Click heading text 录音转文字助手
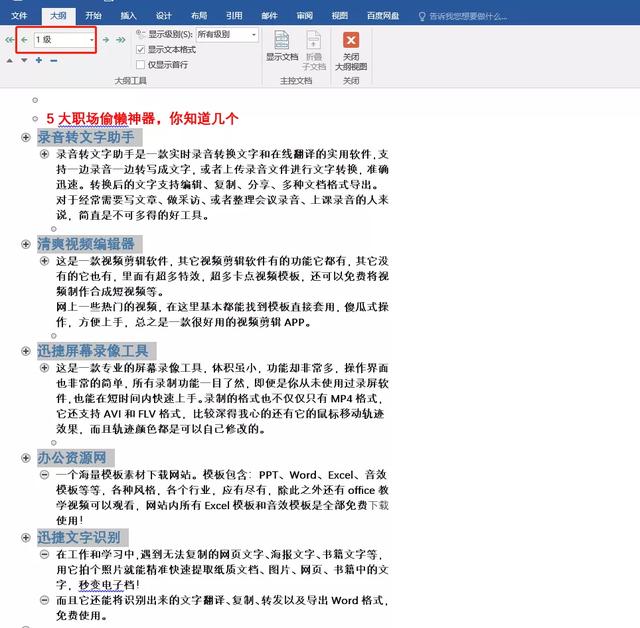The height and width of the screenshot is (628, 640). [86, 137]
